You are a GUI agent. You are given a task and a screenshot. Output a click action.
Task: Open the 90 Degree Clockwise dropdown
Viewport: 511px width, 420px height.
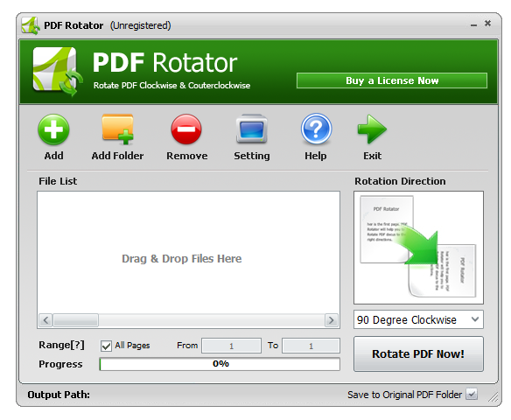[418, 319]
